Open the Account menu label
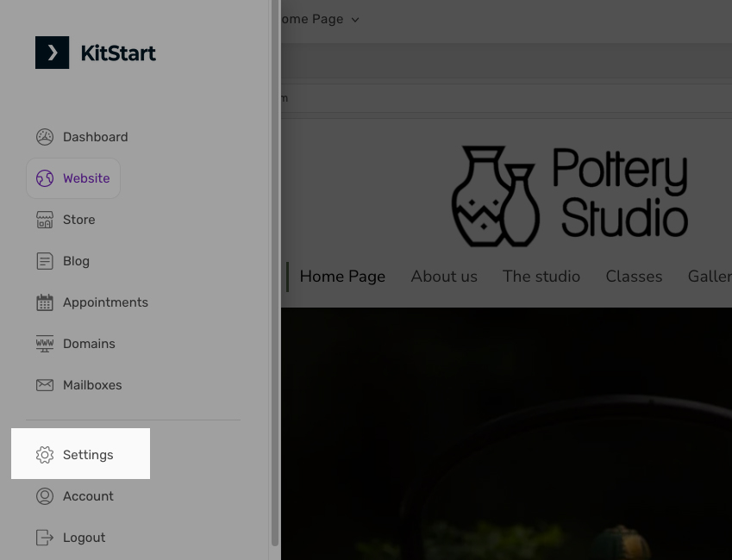 point(88,496)
